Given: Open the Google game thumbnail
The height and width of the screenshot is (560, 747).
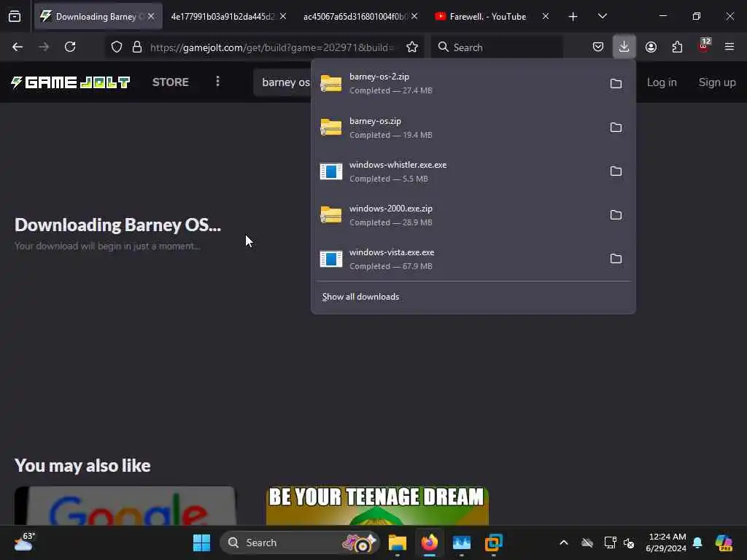Looking at the screenshot, I should point(125,506).
